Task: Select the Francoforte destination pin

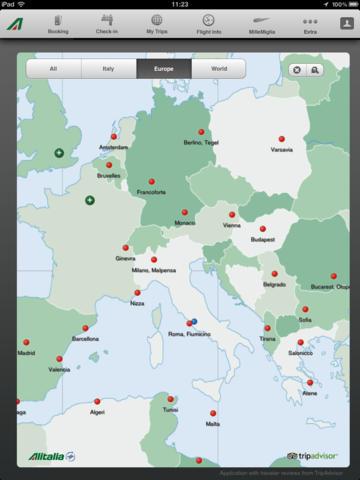Action: (x=152, y=182)
